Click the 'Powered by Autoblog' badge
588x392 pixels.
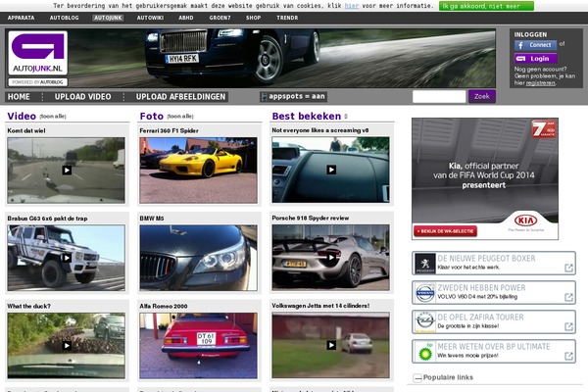tap(37, 82)
